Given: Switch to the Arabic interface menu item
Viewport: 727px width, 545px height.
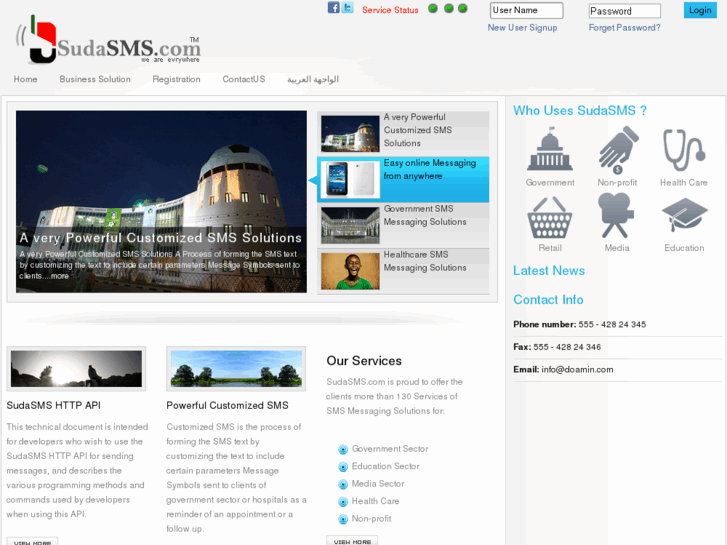Looking at the screenshot, I should click(313, 80).
